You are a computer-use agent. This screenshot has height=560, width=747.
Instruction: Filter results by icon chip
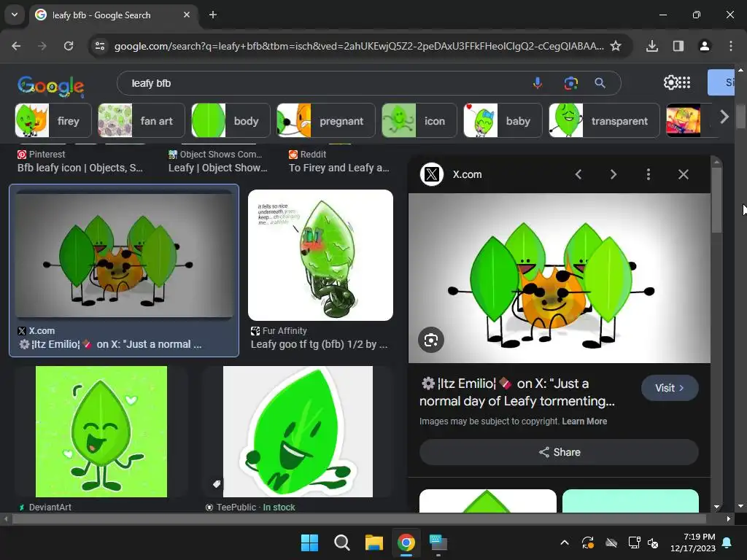coord(419,120)
